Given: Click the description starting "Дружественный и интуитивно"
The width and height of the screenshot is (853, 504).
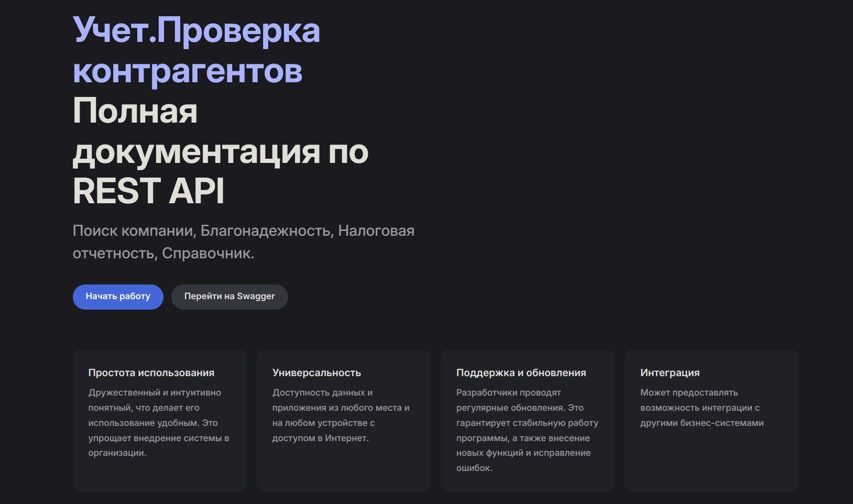Looking at the screenshot, I should [159, 423].
